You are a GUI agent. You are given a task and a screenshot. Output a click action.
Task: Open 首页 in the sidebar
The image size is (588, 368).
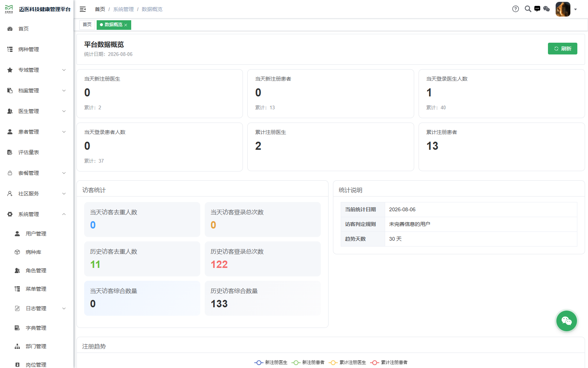pyautogui.click(x=37, y=29)
